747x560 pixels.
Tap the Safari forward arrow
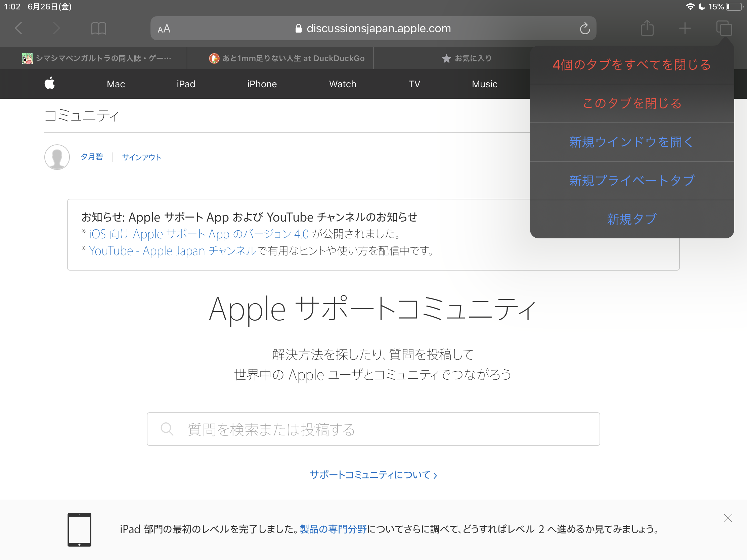56,28
